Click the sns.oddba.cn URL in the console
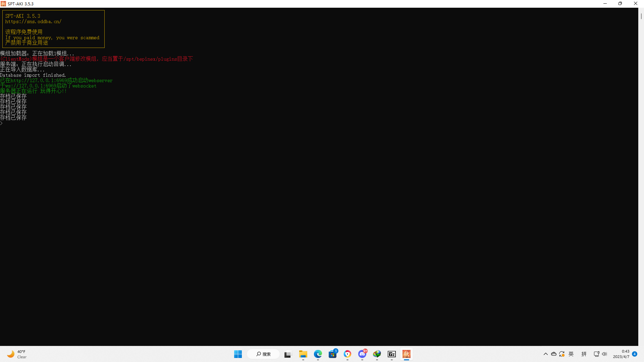 tap(34, 21)
